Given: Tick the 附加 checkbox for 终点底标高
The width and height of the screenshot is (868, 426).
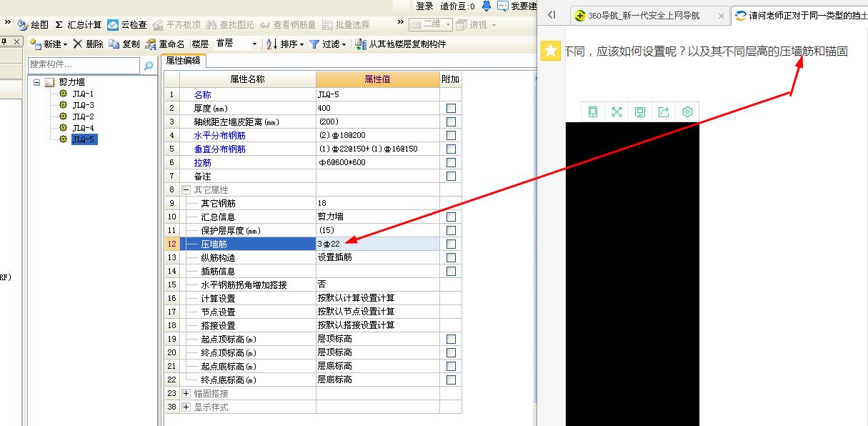Looking at the screenshot, I should [x=451, y=380].
